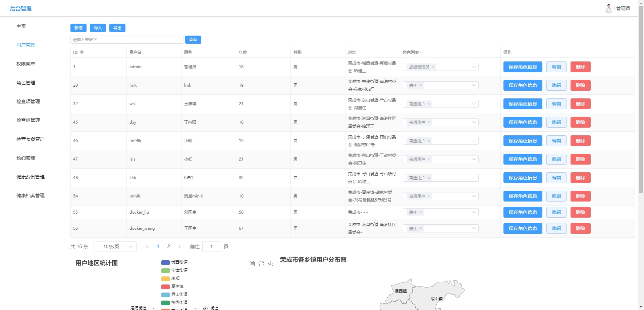Viewport: 644px width, 310px height.
Task: Toggle 城西街道 legend item in chart
Action: click(x=174, y=262)
